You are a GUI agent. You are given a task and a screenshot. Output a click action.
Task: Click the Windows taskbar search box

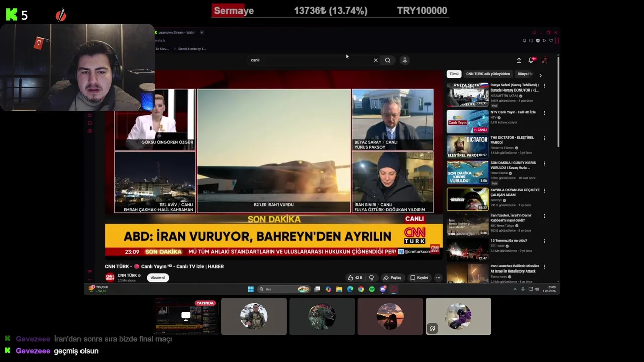click(x=284, y=289)
